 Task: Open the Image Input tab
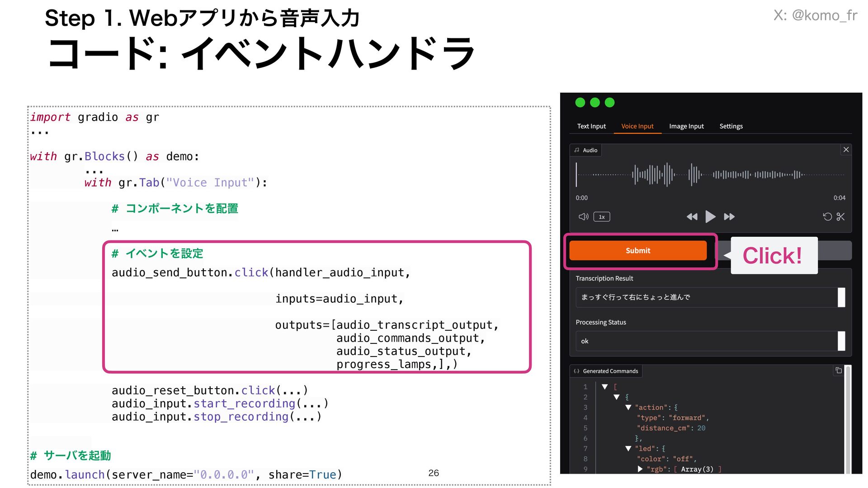coord(686,127)
